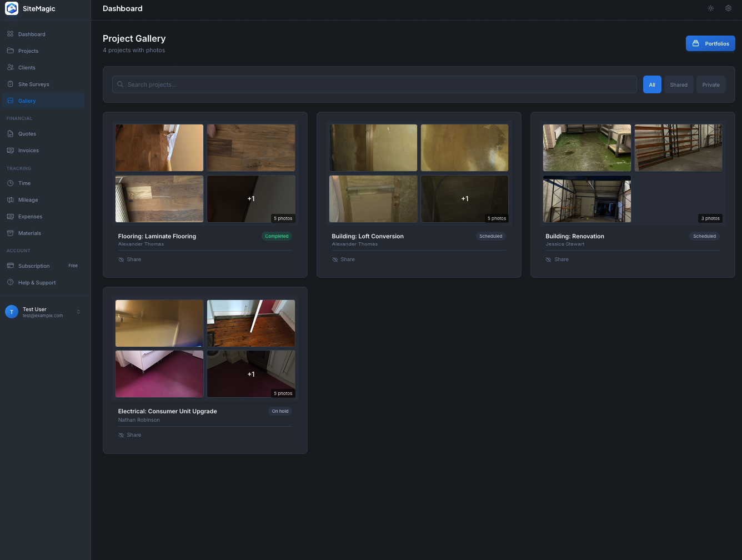The height and width of the screenshot is (560, 742).
Task: Open the Projects section in sidebar
Action: coord(28,51)
